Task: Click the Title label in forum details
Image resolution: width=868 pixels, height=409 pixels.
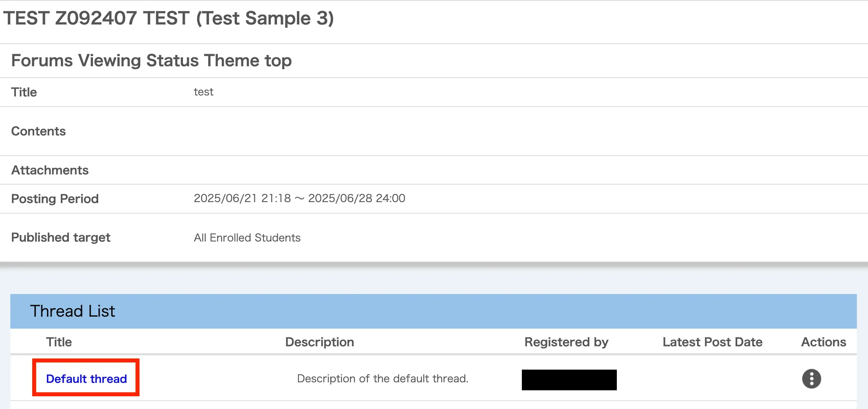Action: click(x=24, y=92)
